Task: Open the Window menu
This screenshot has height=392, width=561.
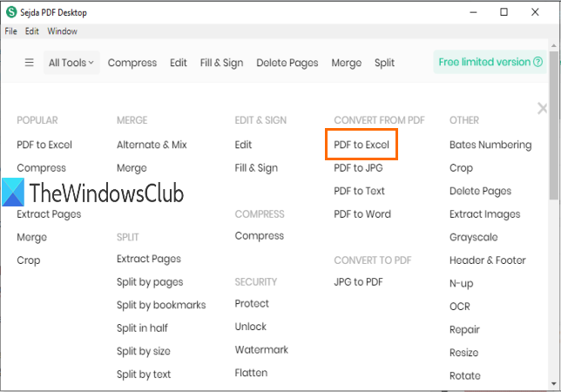Action: coord(62,31)
